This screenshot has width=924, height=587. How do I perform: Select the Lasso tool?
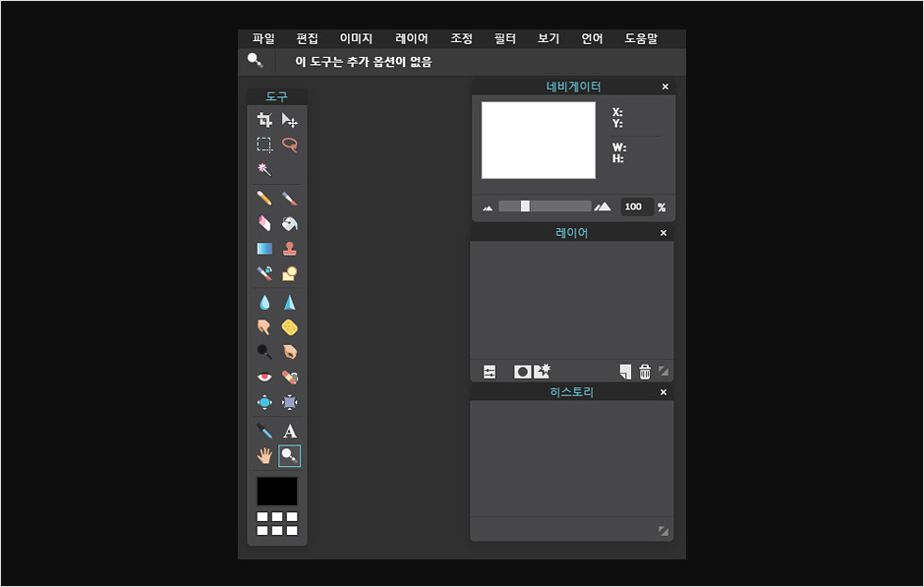[x=289, y=145]
